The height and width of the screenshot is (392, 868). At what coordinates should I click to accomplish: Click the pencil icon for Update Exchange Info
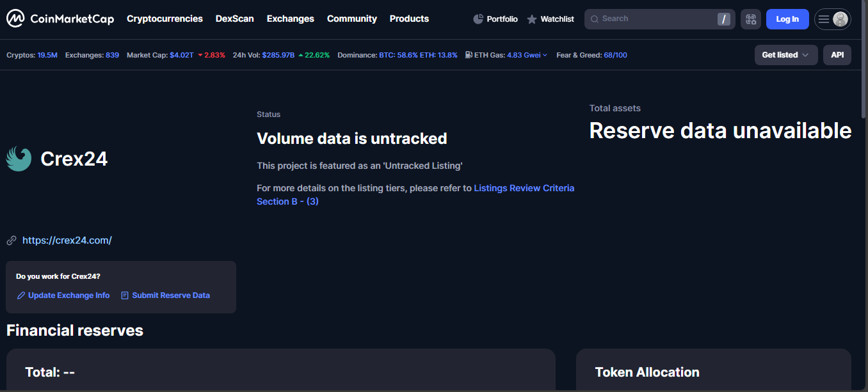pos(21,295)
